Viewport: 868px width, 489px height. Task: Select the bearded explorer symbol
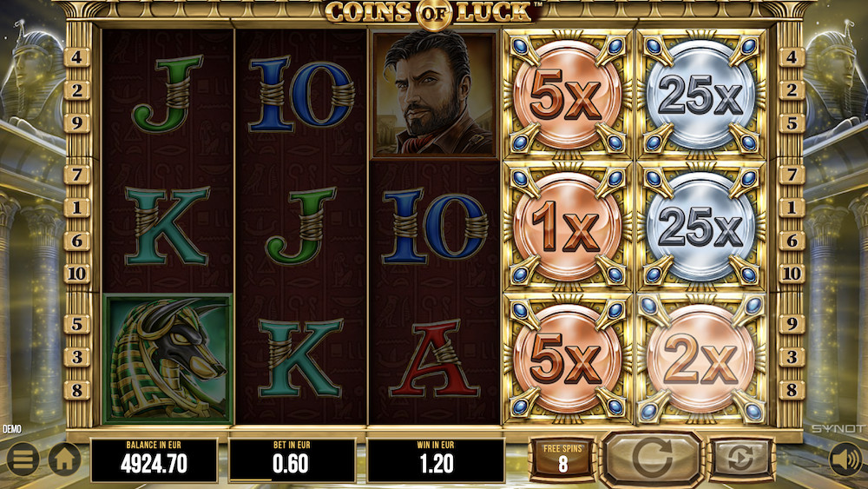[x=435, y=94]
